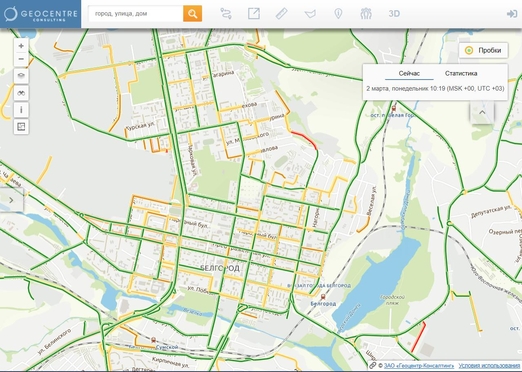Viewport: 522px width, 372px height.
Task: Click the railway stop marker near Сумской
Action: point(153,340)
